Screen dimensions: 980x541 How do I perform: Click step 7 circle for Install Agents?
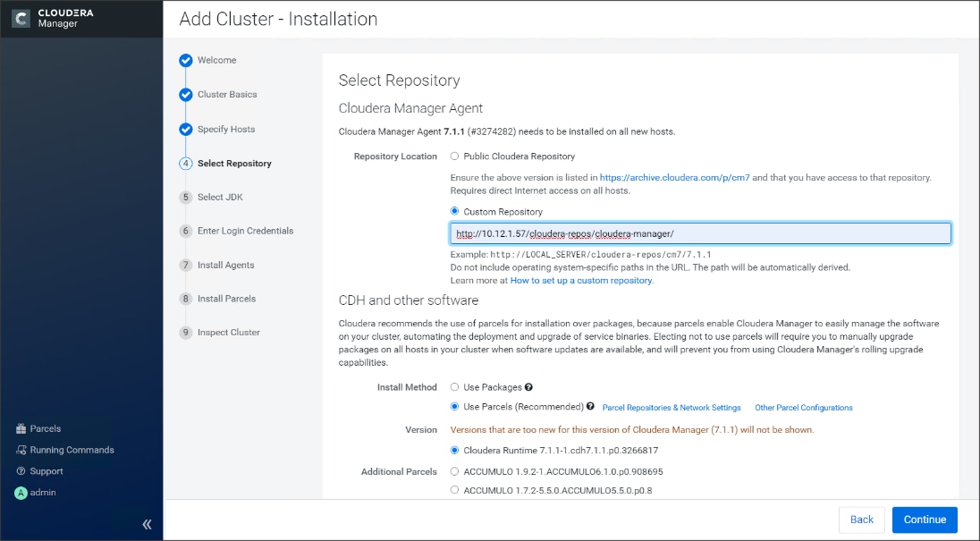click(x=186, y=265)
